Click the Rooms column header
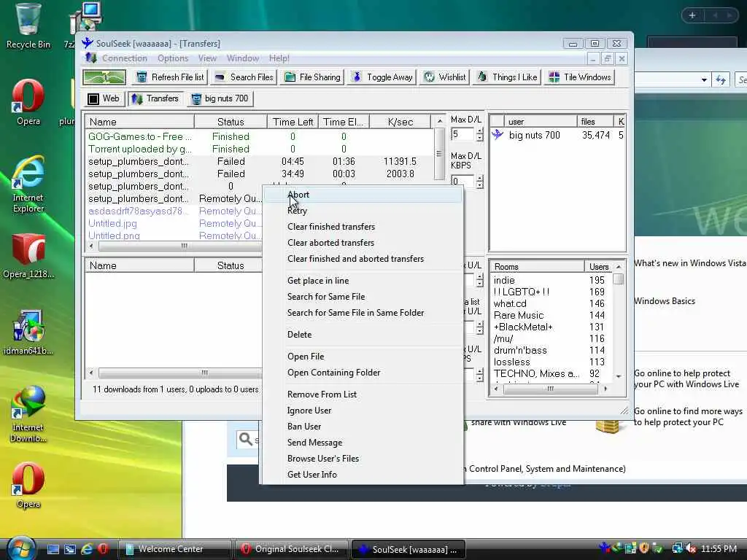Image resolution: width=747 pixels, height=560 pixels. 538,267
